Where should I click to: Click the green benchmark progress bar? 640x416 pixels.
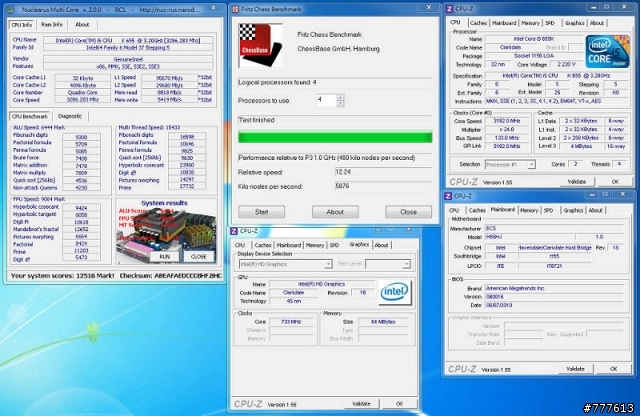[335, 137]
